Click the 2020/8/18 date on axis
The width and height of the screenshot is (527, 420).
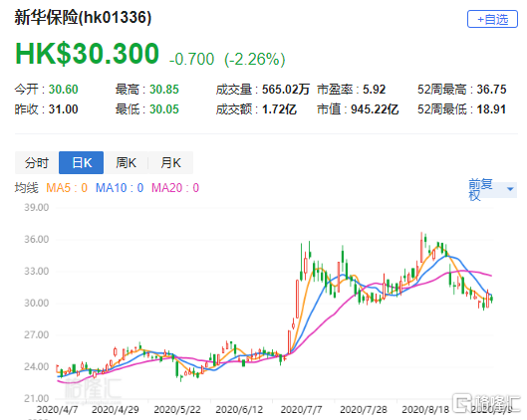click(425, 410)
